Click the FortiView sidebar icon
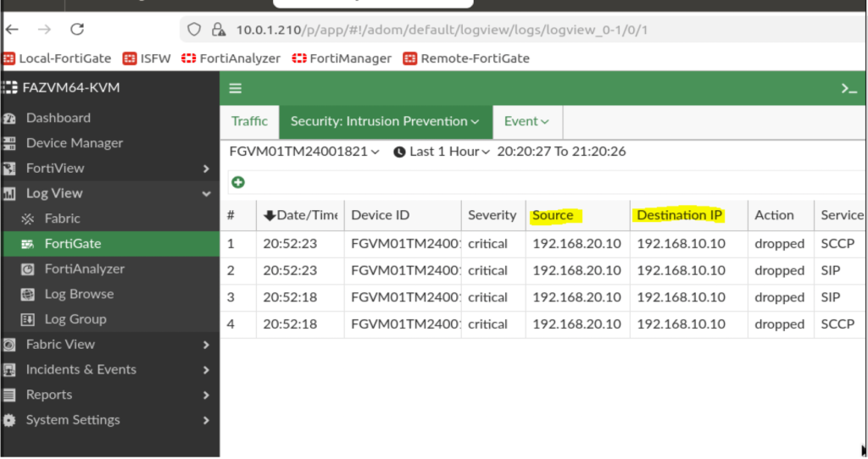The image size is (868, 459). (x=8, y=169)
